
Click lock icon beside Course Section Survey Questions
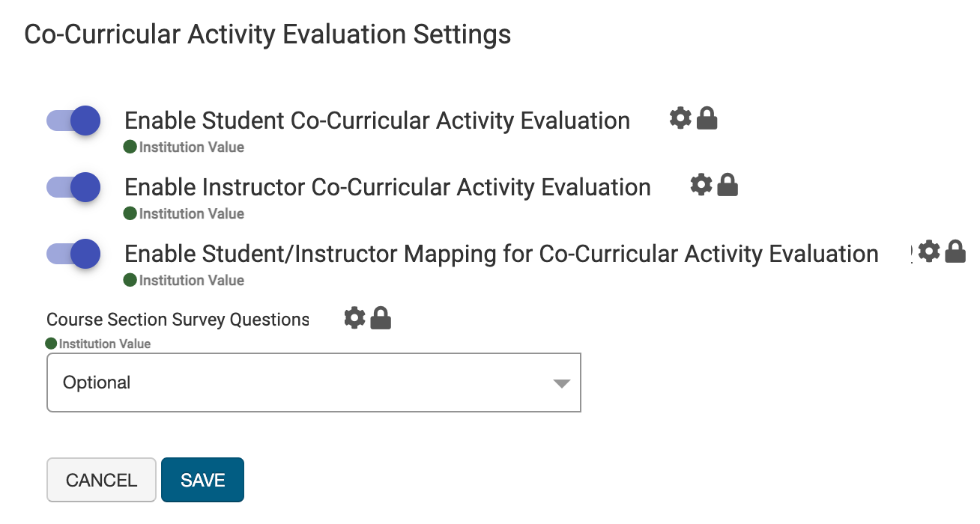pos(381,318)
